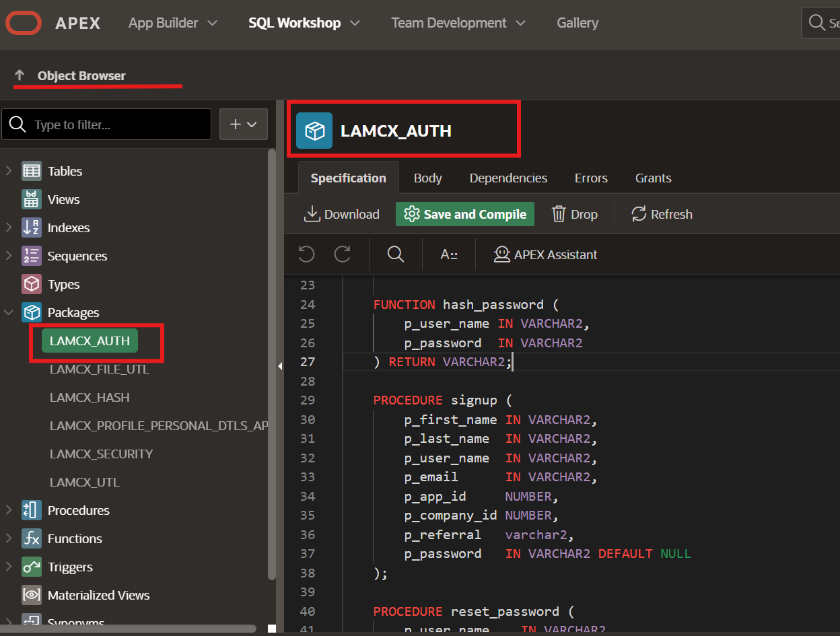The width and height of the screenshot is (840, 636).
Task: Click Save and Compile button
Action: pos(465,214)
